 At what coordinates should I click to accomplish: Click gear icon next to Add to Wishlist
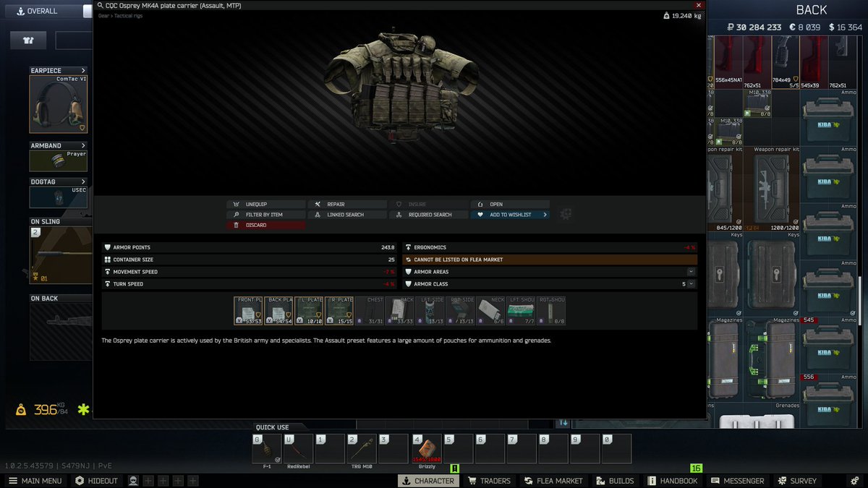(x=566, y=215)
